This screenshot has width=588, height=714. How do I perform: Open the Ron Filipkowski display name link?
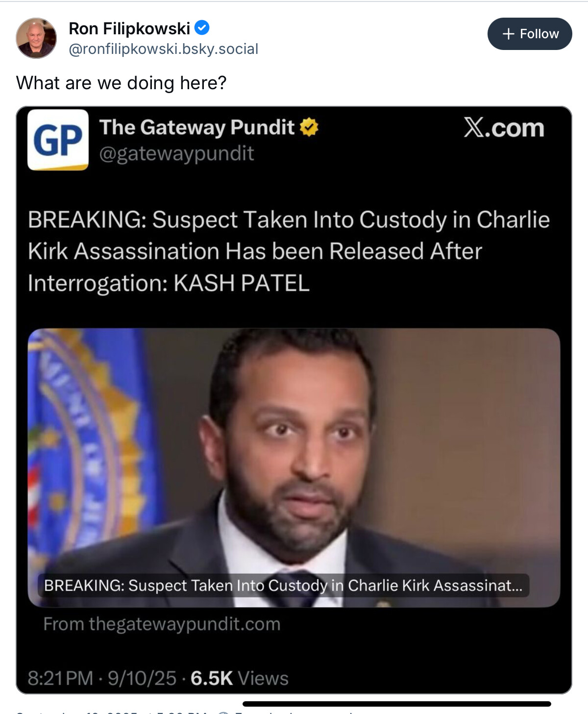coord(129,28)
